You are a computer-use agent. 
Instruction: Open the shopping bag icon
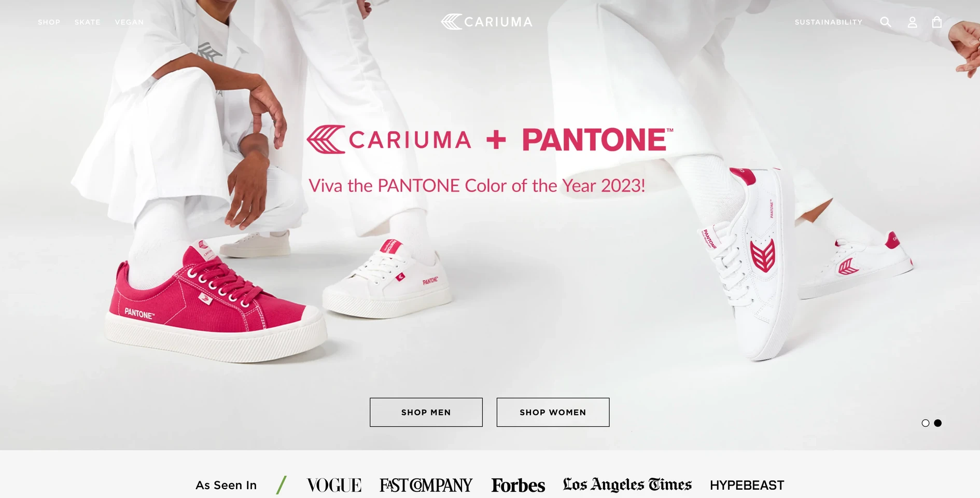pos(937,22)
